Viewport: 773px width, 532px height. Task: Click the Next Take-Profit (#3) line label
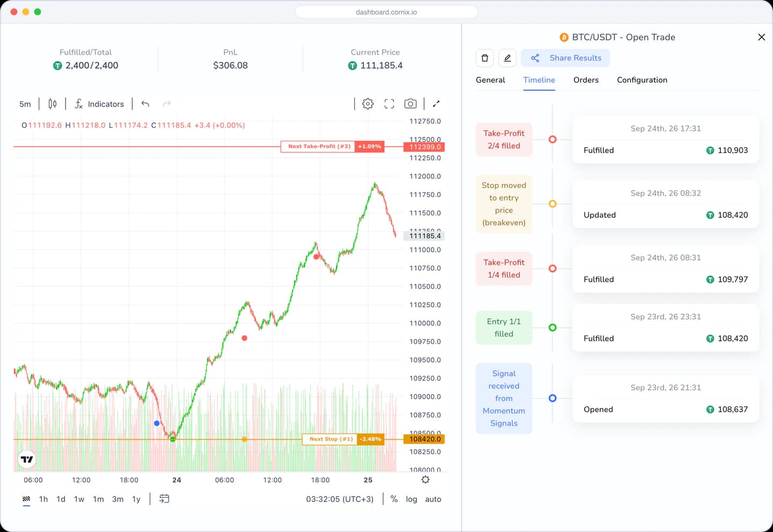click(319, 147)
